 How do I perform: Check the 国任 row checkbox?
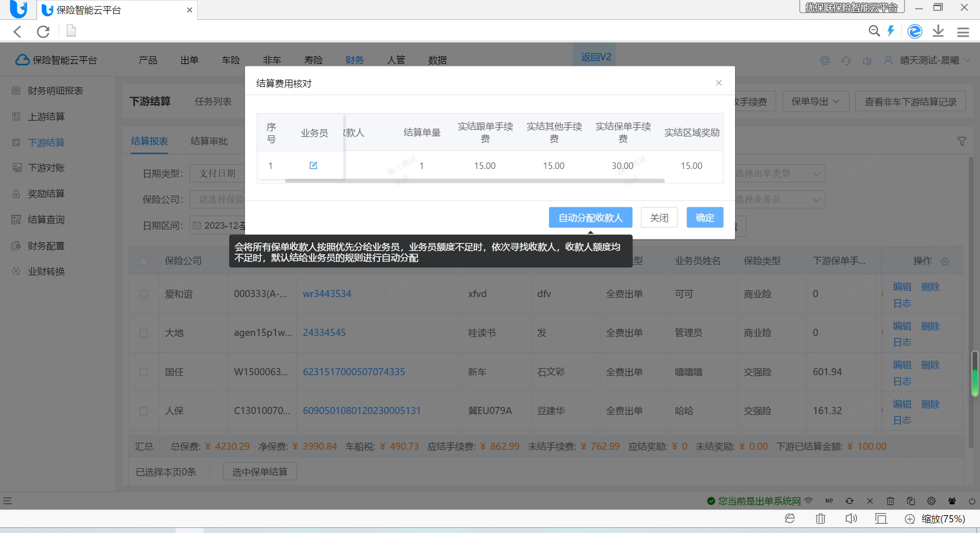[x=143, y=372]
